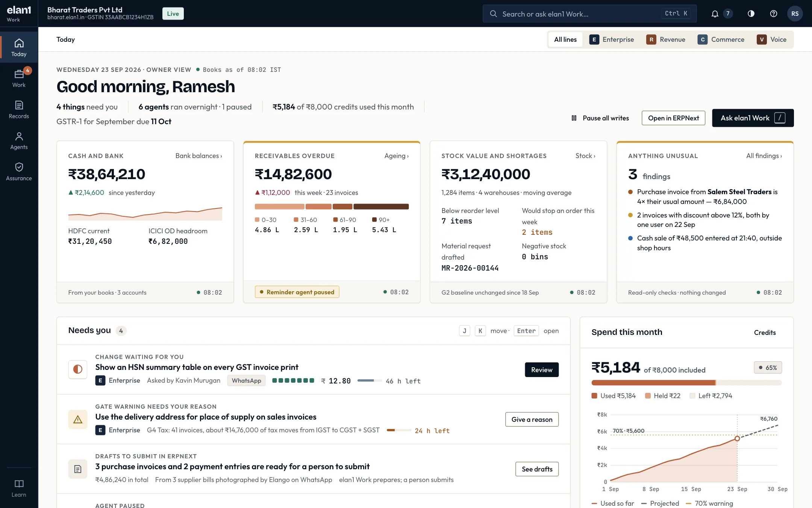
Task: Click Review for HSN summary change
Action: coord(542,370)
